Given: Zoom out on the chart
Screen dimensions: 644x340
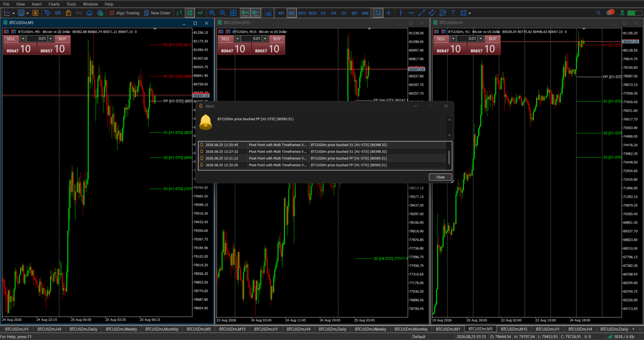Looking at the screenshot, I should tap(222, 13).
